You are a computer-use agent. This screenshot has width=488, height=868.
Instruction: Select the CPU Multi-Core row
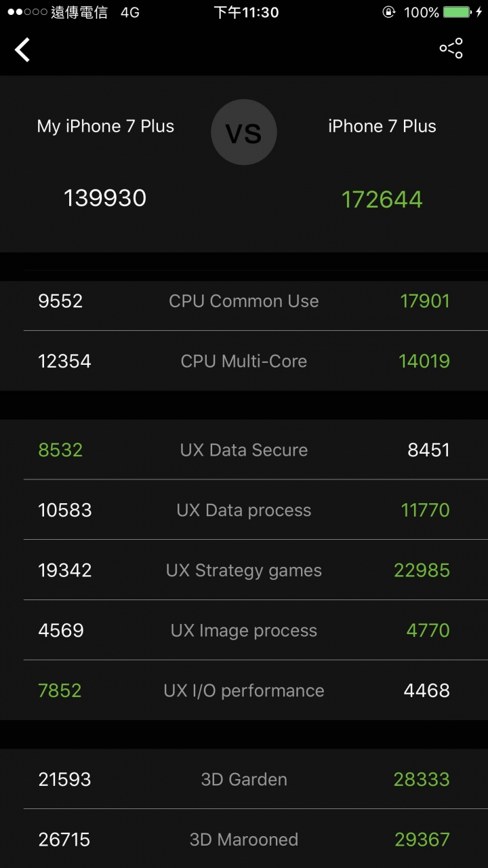[x=244, y=361]
